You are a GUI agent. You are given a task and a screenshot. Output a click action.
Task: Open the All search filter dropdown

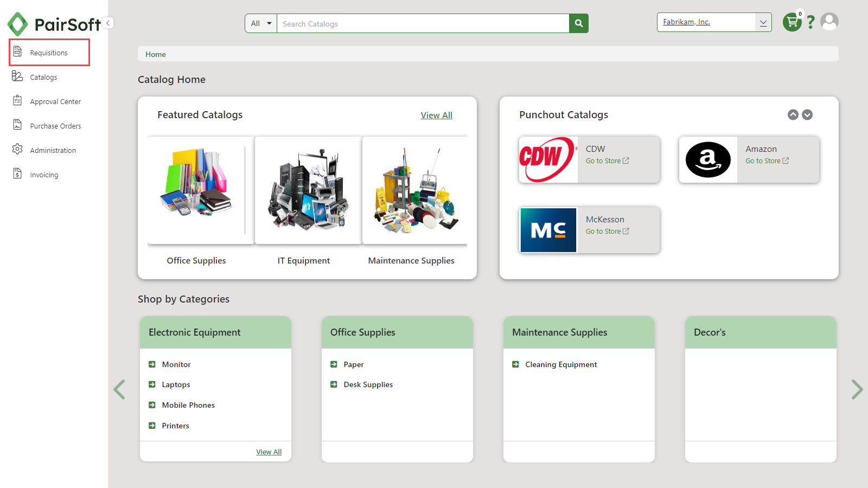tap(261, 23)
